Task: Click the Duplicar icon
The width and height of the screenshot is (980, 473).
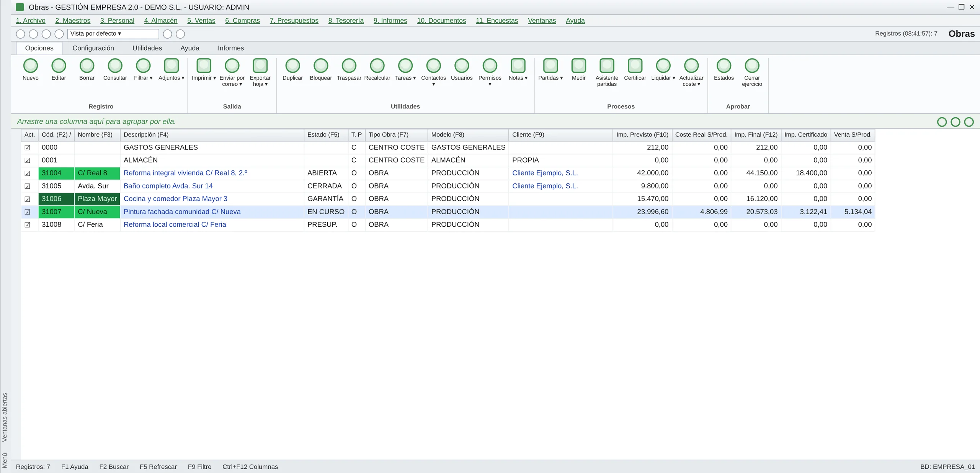Action: coord(292,65)
